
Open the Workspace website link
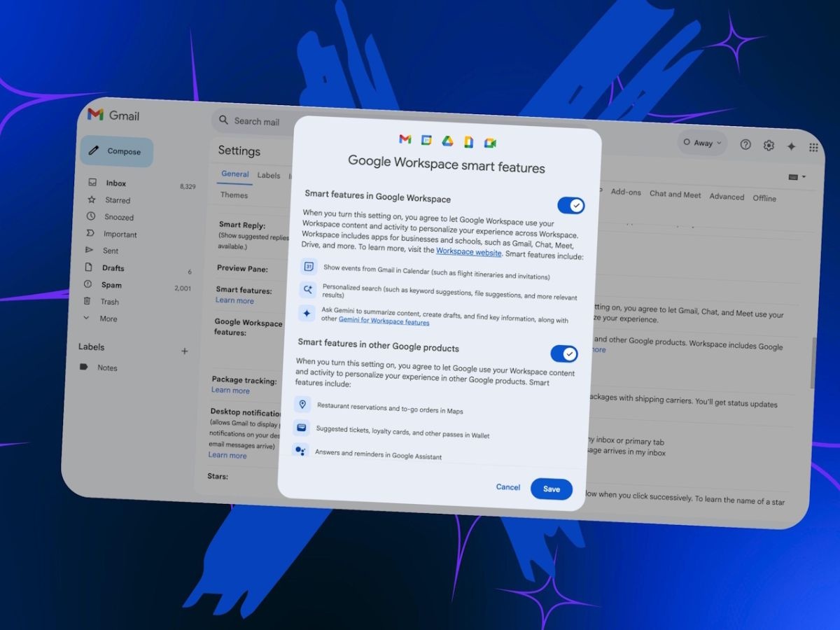(469, 251)
